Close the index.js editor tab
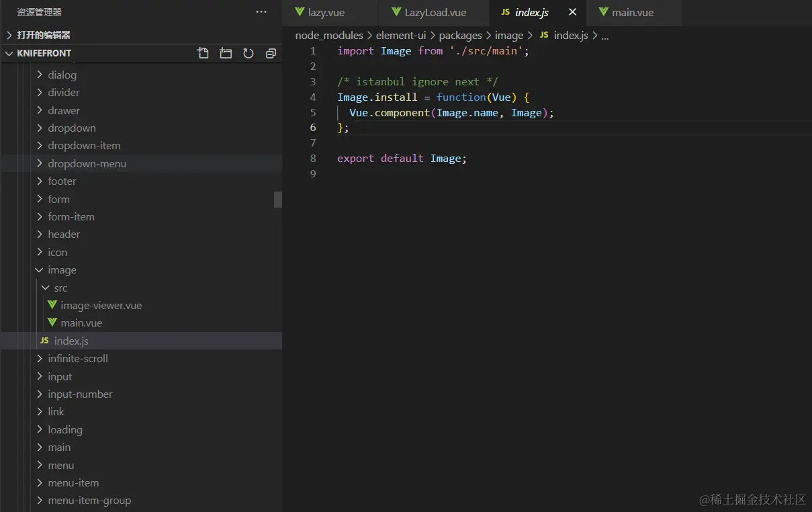 [x=572, y=12]
